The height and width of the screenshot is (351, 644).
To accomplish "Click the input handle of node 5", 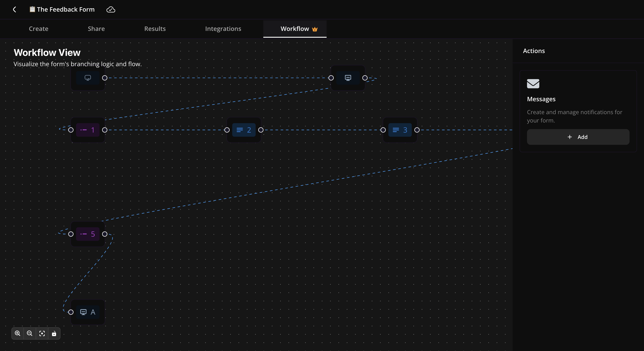I will (x=71, y=234).
